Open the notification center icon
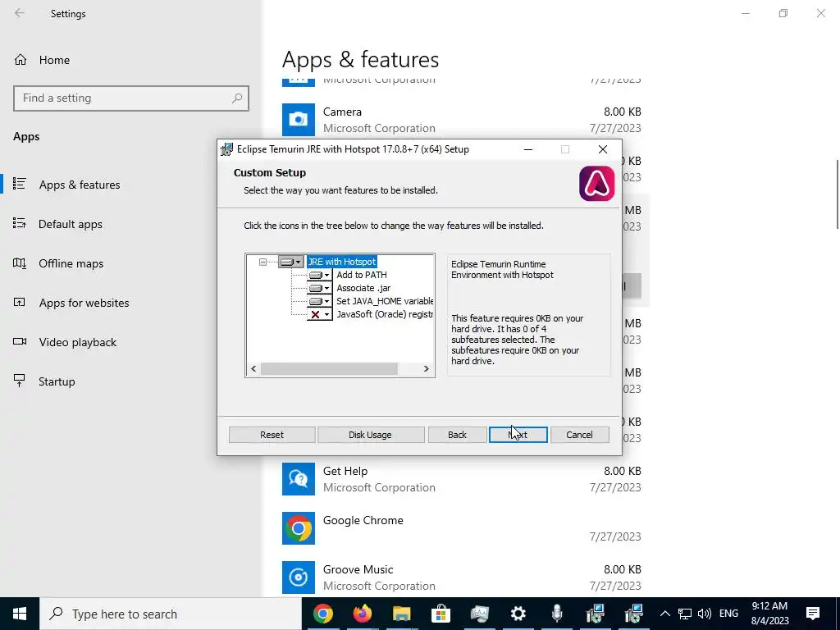 813,614
